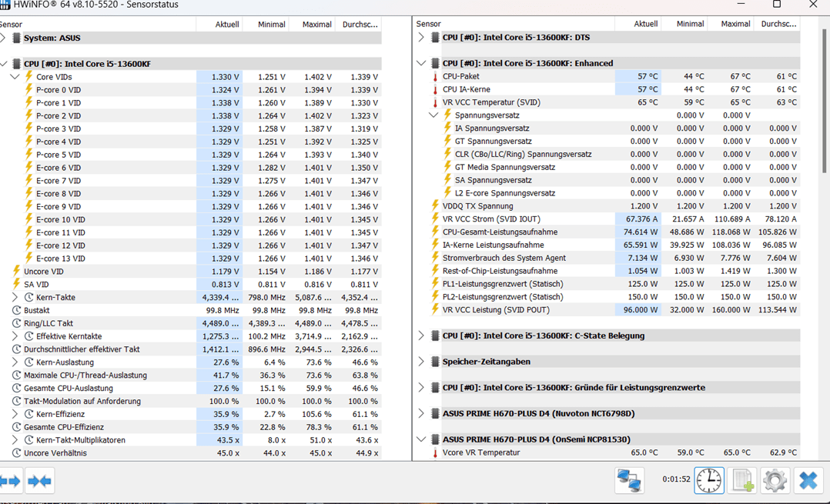Viewport: 830px width, 504px height.
Task: Click the log file with plus icon
Action: click(742, 481)
